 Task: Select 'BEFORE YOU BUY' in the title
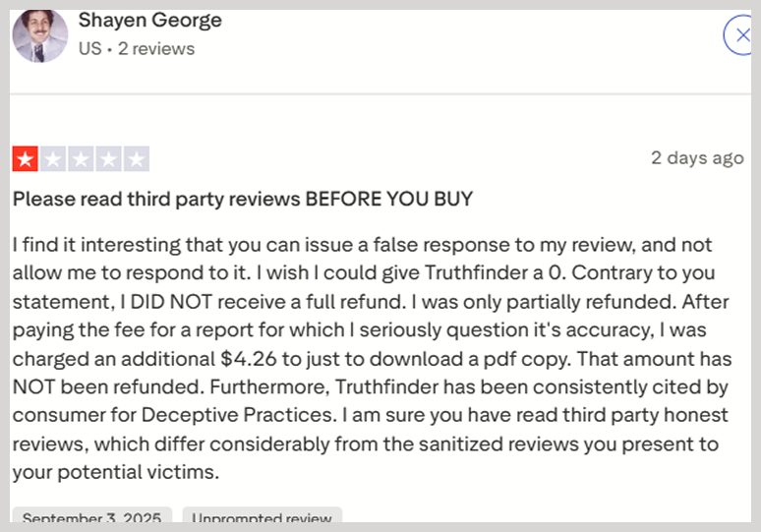pyautogui.click(x=389, y=199)
